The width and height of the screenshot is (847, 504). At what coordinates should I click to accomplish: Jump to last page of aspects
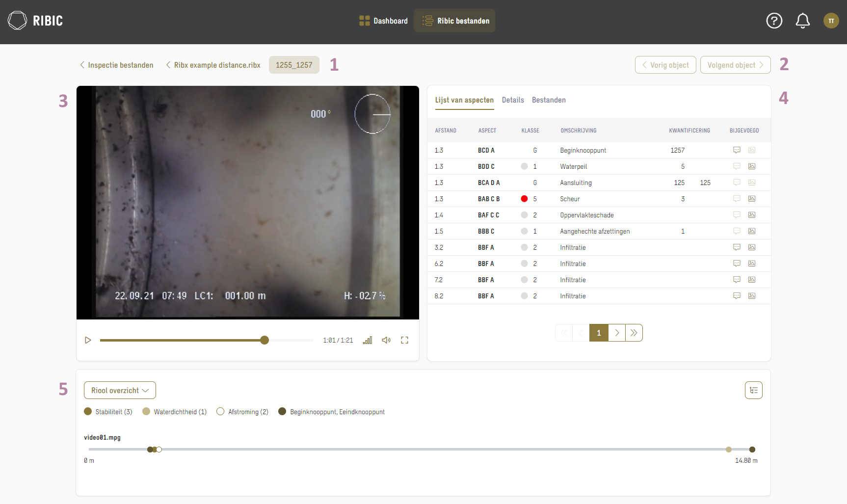tap(634, 333)
